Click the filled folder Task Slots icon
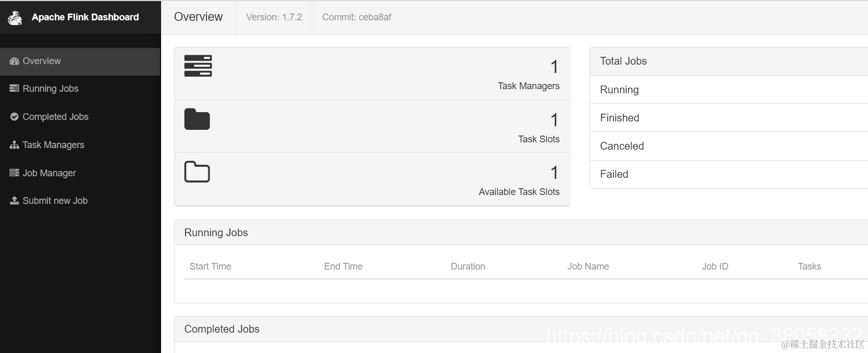 pos(197,119)
